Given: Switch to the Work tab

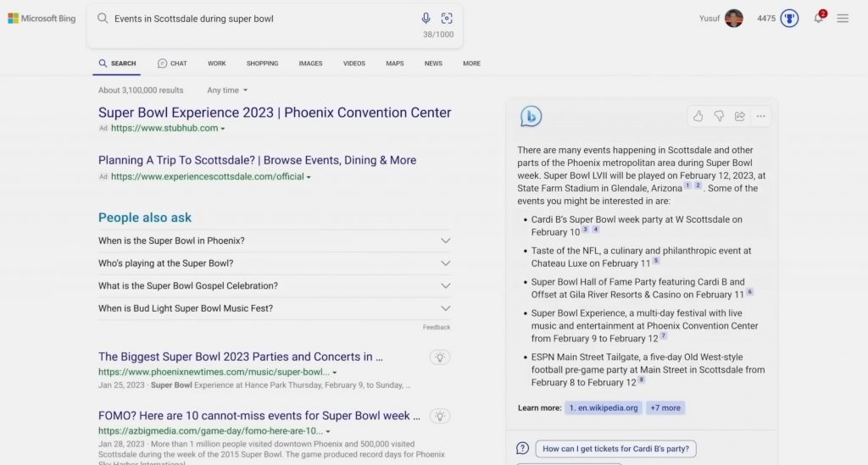Looking at the screenshot, I should pos(216,64).
